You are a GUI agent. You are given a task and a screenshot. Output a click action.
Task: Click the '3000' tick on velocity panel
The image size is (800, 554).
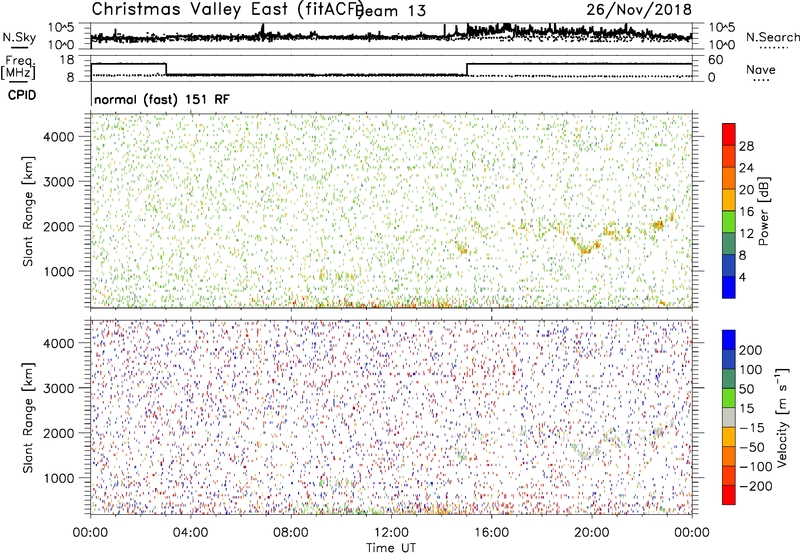click(58, 388)
